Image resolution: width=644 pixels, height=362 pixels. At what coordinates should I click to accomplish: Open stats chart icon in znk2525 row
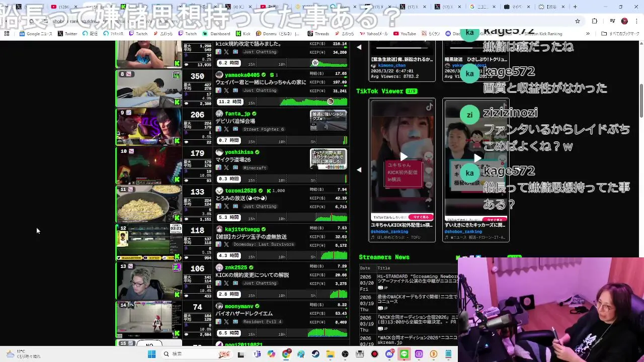coord(218,283)
